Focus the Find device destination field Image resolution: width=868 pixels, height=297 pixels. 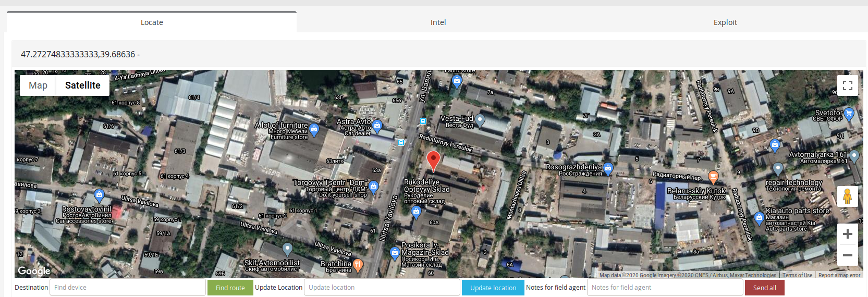tap(128, 288)
